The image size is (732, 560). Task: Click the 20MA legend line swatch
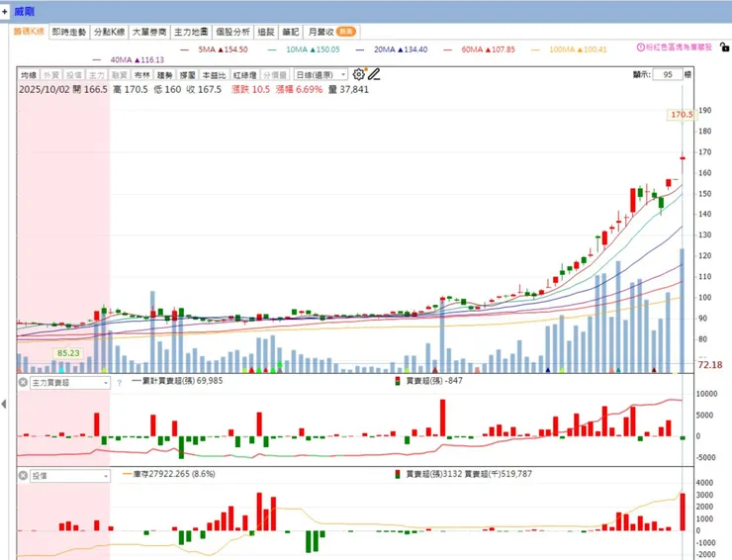coord(360,49)
